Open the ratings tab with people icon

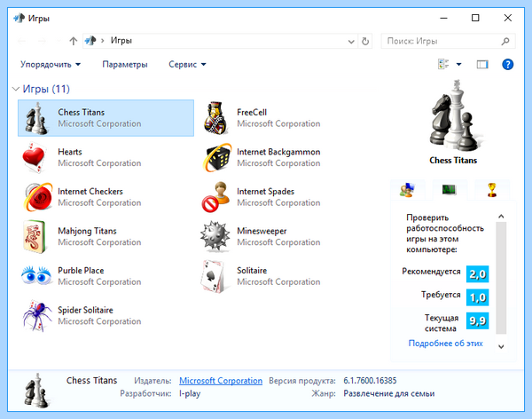point(408,190)
